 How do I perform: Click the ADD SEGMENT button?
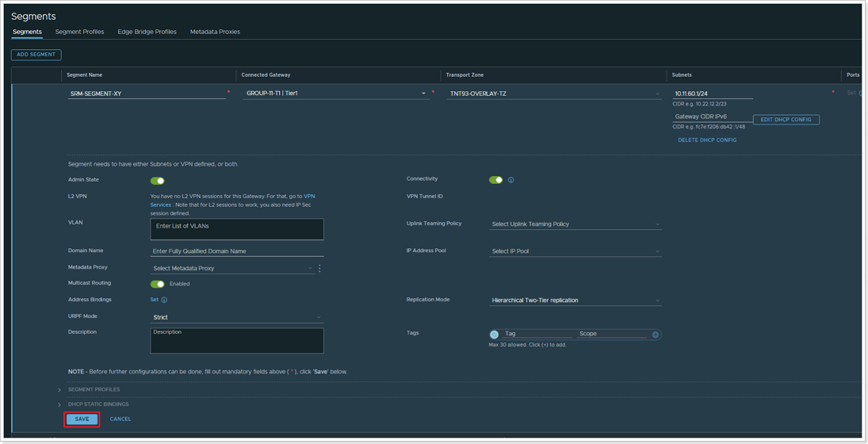(x=36, y=55)
